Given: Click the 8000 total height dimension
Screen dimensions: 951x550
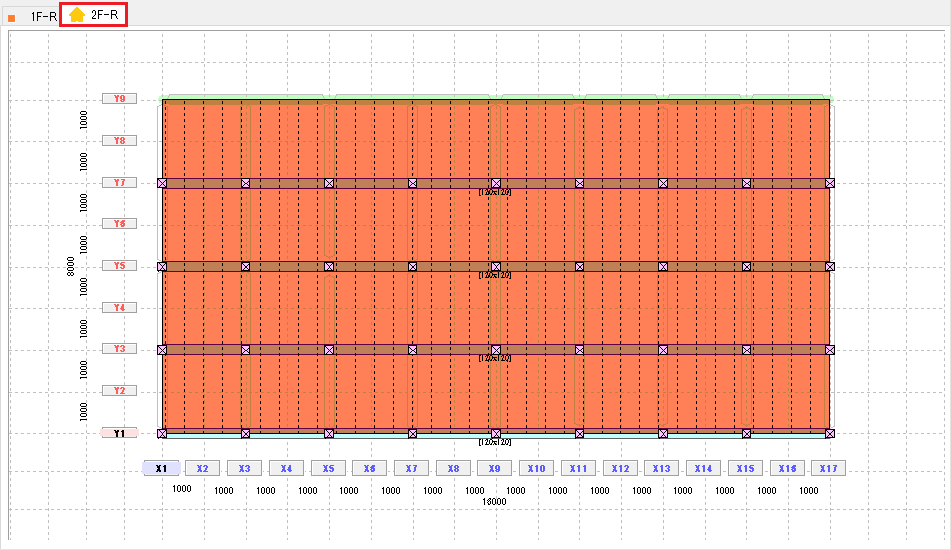Looking at the screenshot, I should click(71, 266).
